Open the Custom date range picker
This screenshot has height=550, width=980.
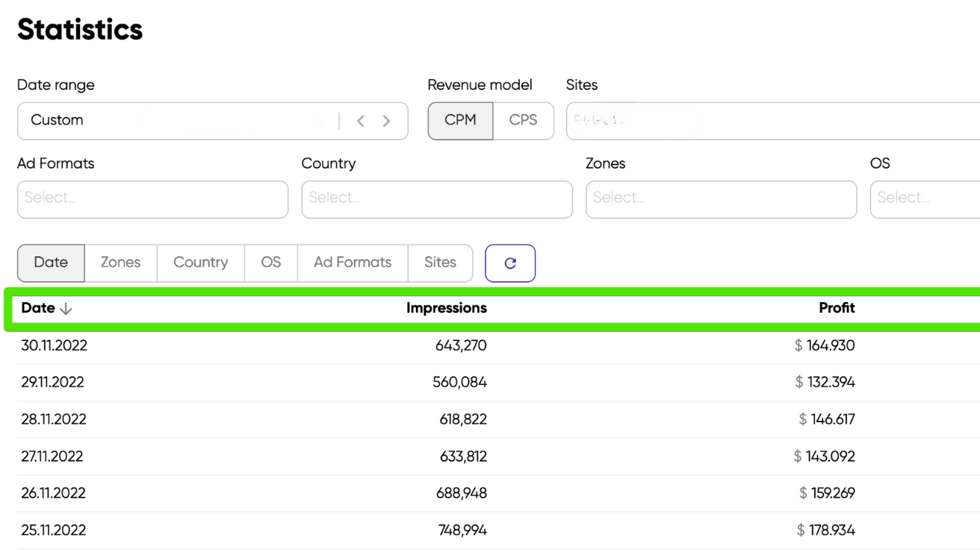[x=179, y=120]
